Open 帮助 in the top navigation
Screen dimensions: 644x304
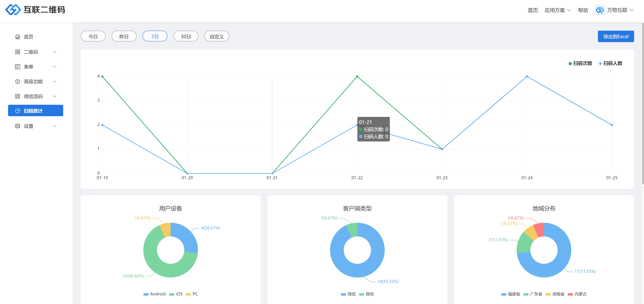click(x=583, y=10)
